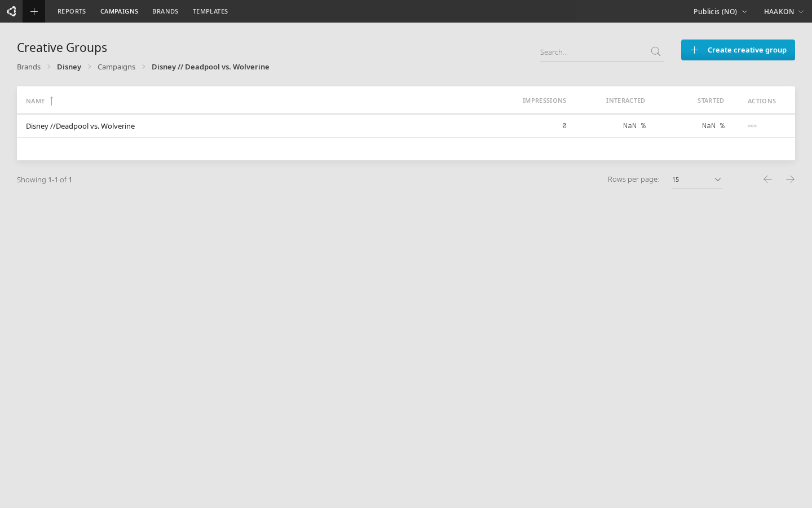Navigate to the Brands menu
812x508 pixels.
pyautogui.click(x=165, y=11)
